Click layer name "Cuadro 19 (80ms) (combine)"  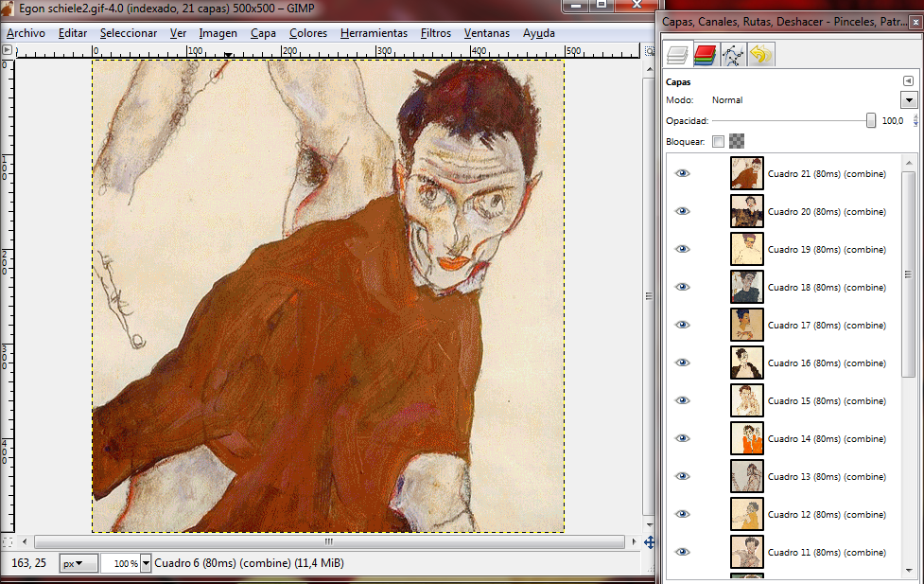[x=827, y=250]
